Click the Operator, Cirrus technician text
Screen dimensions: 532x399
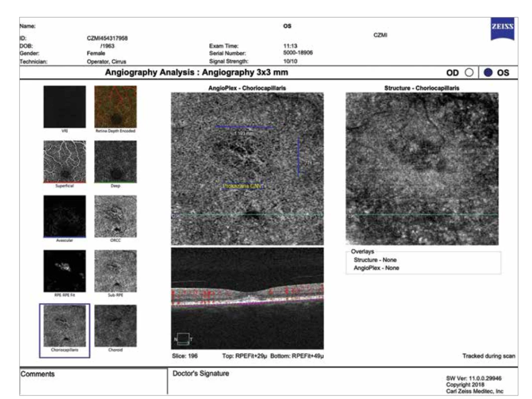tap(106, 61)
